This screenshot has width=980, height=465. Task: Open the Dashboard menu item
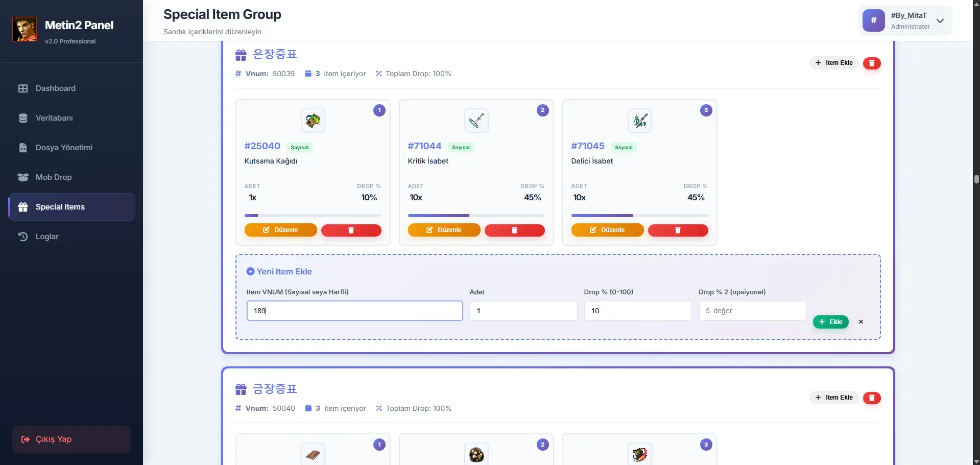coord(56,88)
